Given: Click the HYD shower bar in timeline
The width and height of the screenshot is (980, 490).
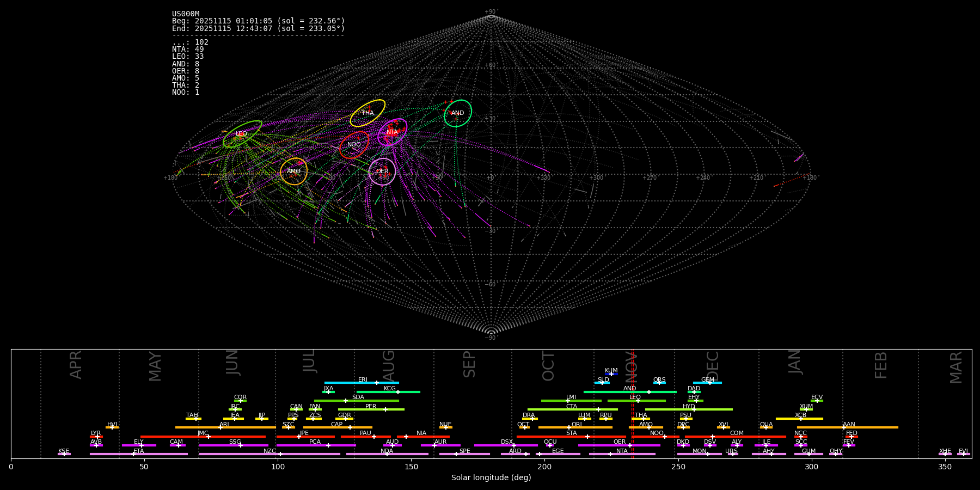Looking at the screenshot, I should click(689, 409).
